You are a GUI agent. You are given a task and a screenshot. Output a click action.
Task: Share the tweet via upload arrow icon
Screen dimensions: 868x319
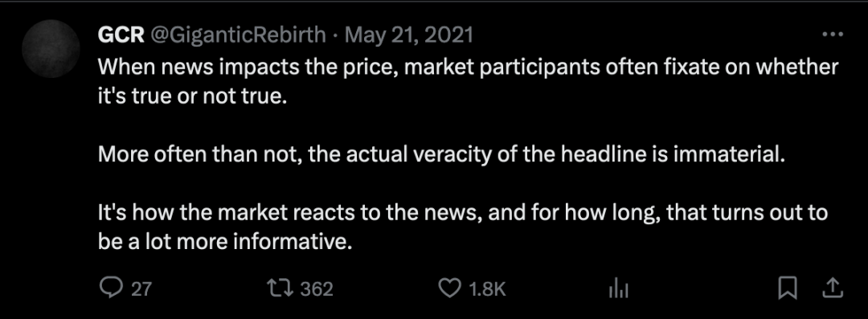833,288
